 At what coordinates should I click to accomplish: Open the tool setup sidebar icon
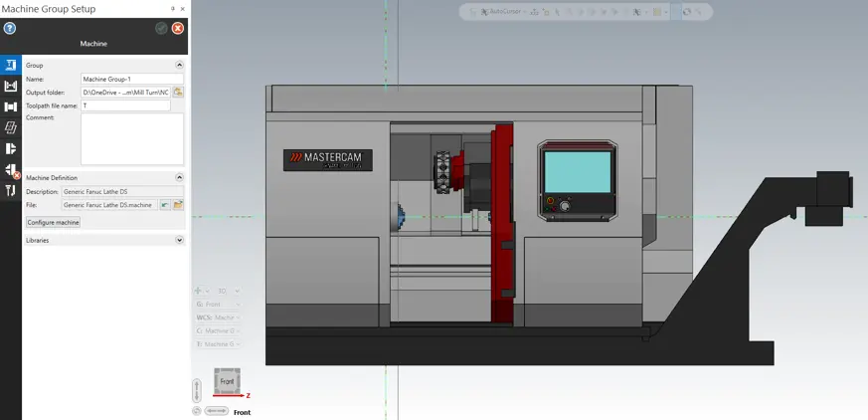click(x=11, y=191)
